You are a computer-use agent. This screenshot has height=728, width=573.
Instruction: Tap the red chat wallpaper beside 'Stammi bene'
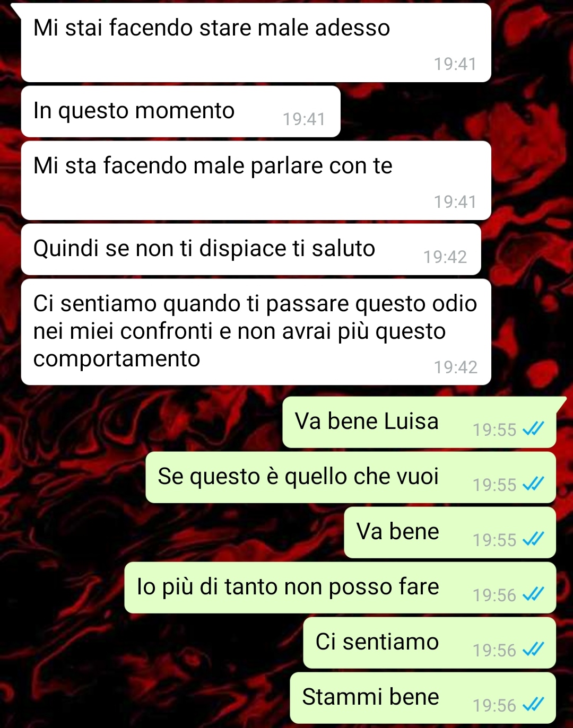coord(143,698)
